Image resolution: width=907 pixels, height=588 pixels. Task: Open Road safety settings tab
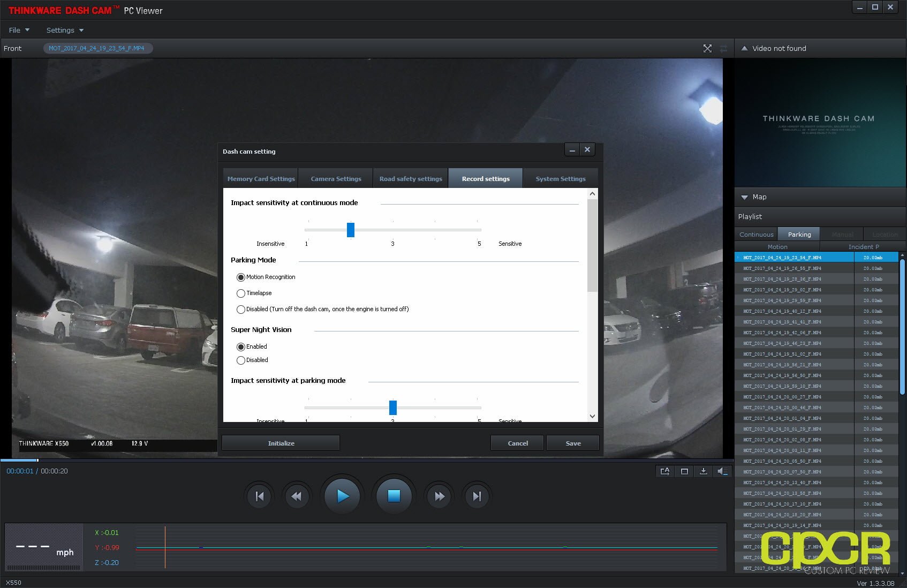(411, 179)
